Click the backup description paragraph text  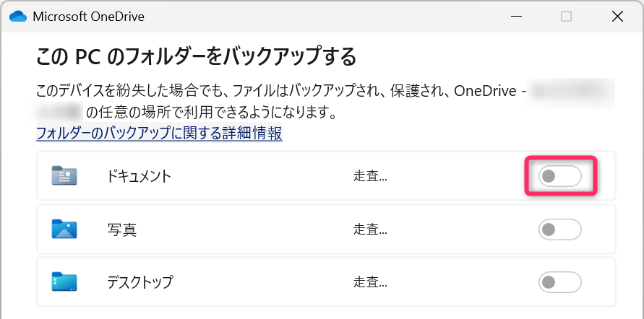click(275, 92)
